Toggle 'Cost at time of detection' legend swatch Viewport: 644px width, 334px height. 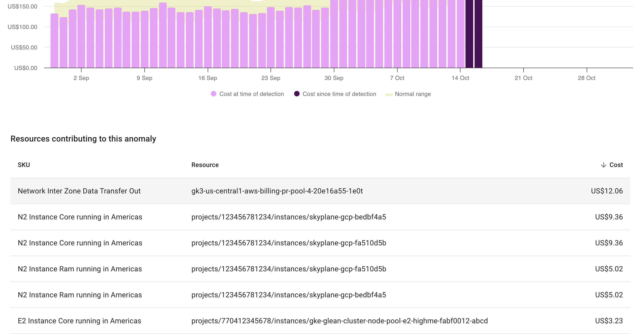coord(214,94)
